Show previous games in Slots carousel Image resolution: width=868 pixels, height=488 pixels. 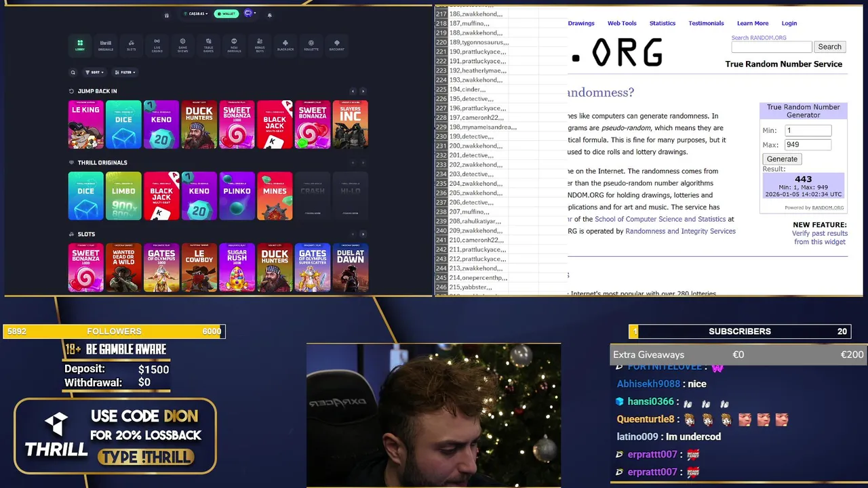tap(353, 235)
